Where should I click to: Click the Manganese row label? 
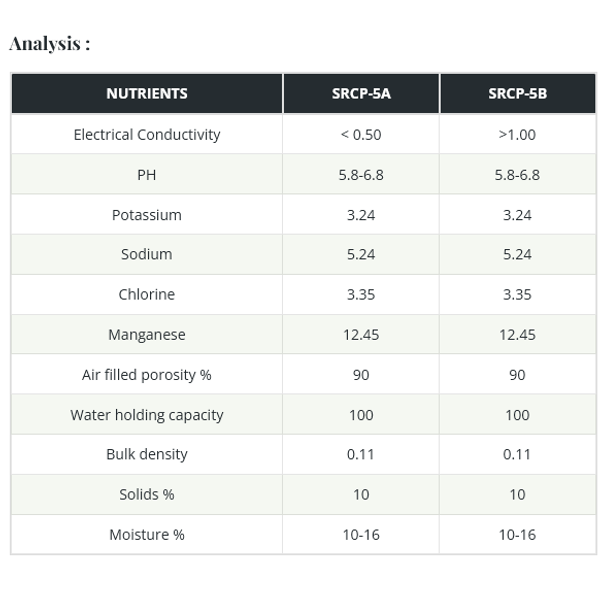point(147,335)
